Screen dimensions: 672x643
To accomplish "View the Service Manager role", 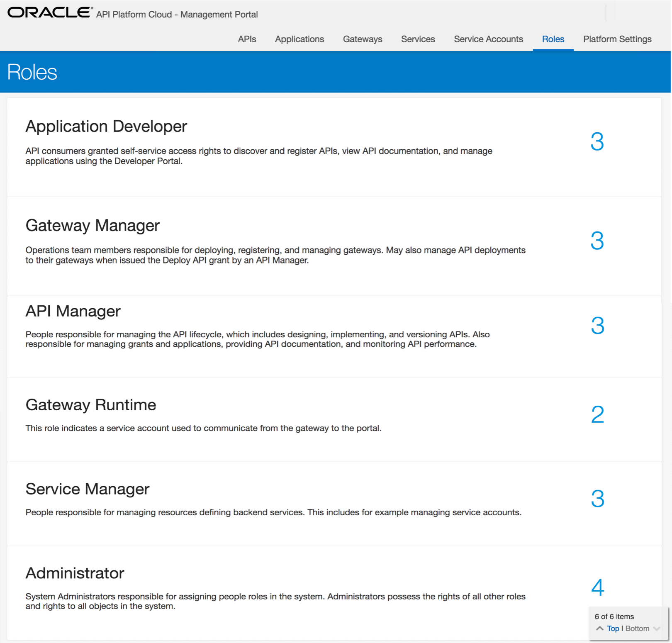I will click(x=88, y=489).
